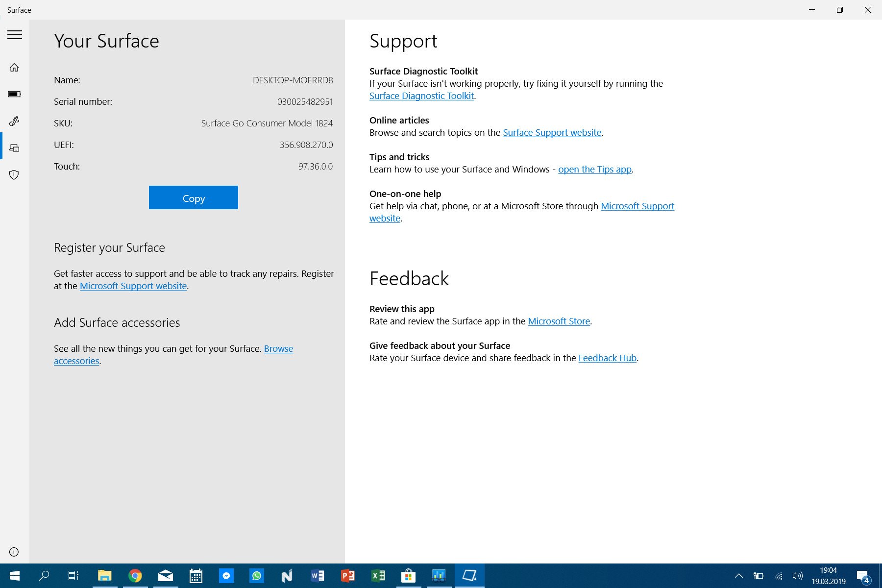Go to the Home page icon

tap(14, 68)
